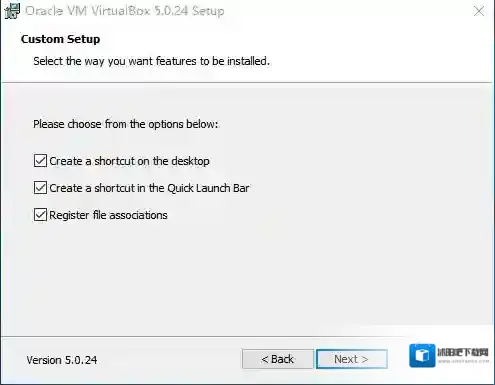Click the 'Register file associations' label text
The image size is (495, 385).
(108, 215)
